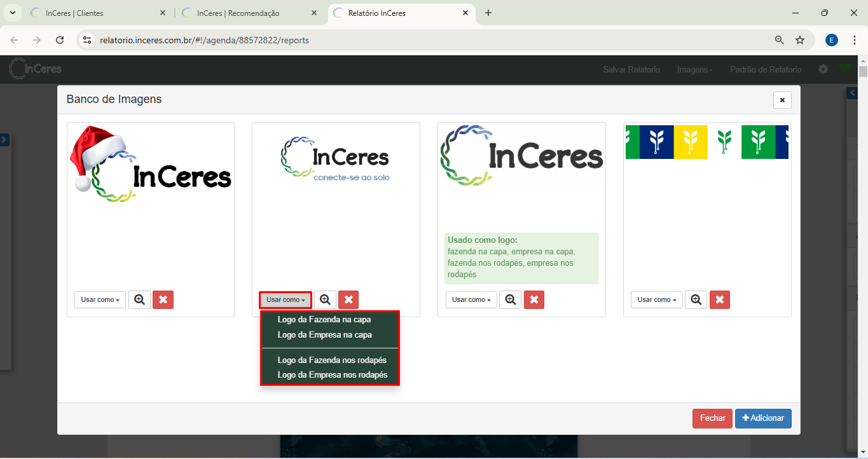Select the 'conecte-se ao solo' logo thumbnail
The width and height of the screenshot is (868, 459).
(336, 159)
